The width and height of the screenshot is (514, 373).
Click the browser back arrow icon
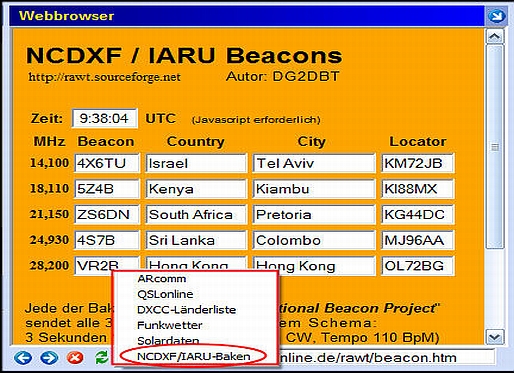tap(23, 358)
